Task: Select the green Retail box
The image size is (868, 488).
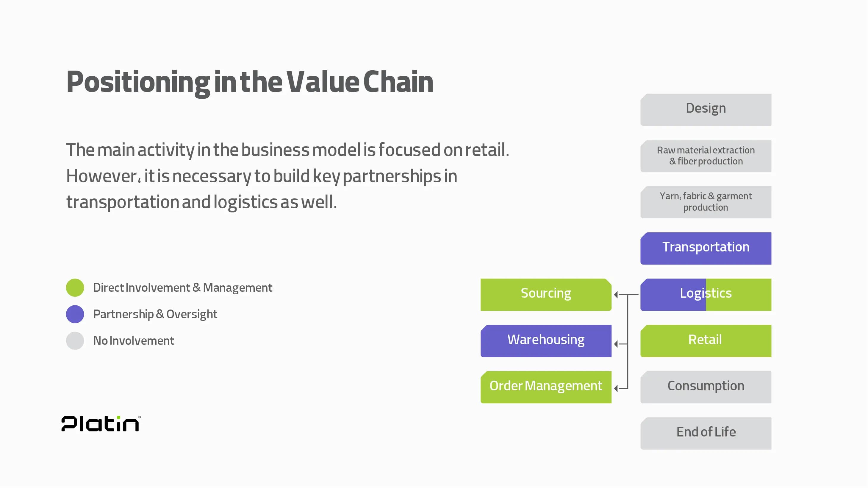Action: [x=706, y=341]
